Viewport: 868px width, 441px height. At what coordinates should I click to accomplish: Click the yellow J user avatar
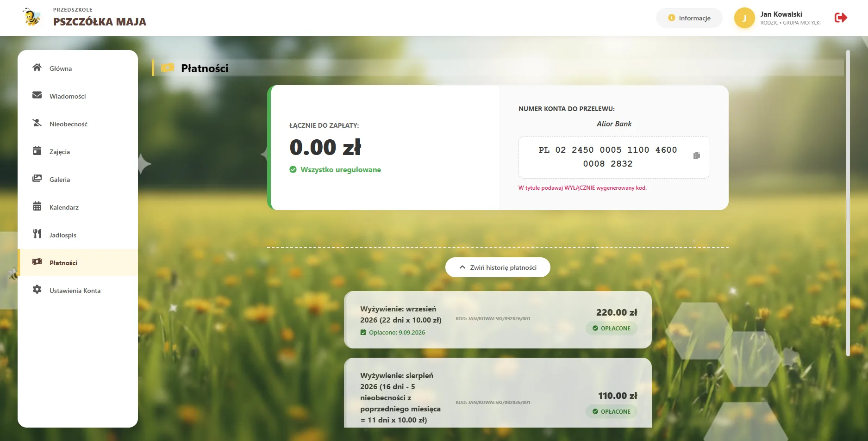click(744, 18)
